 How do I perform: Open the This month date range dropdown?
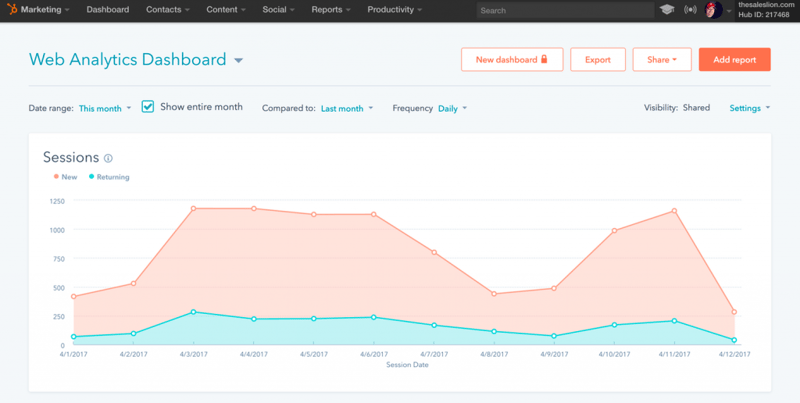tap(105, 108)
